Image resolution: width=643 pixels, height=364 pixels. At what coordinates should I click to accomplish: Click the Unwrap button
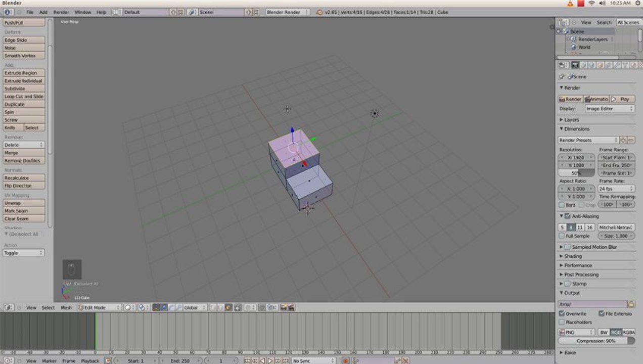24,203
